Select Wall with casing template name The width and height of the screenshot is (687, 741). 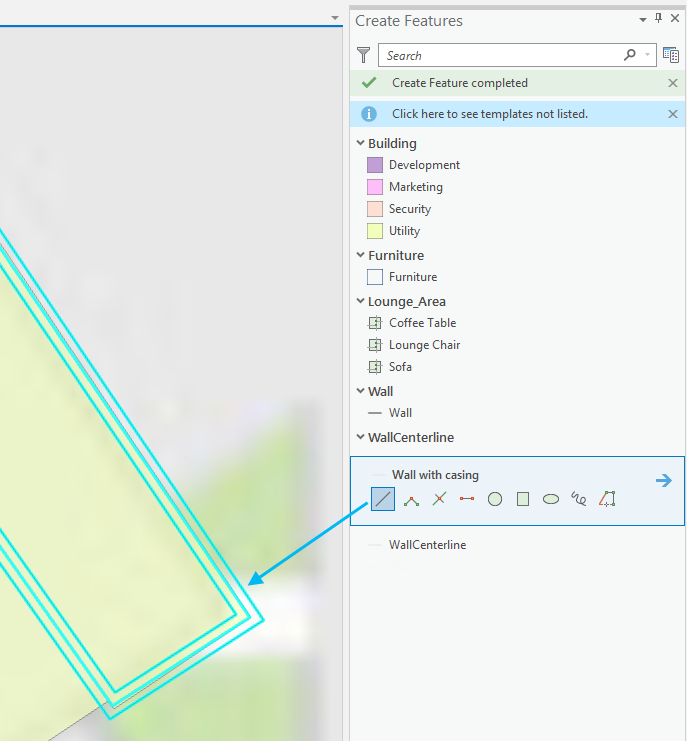(435, 475)
